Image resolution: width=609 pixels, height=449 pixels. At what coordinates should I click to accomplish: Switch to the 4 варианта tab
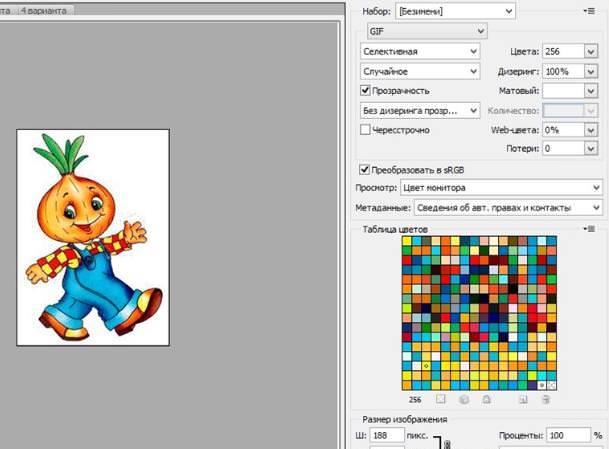pos(44,11)
